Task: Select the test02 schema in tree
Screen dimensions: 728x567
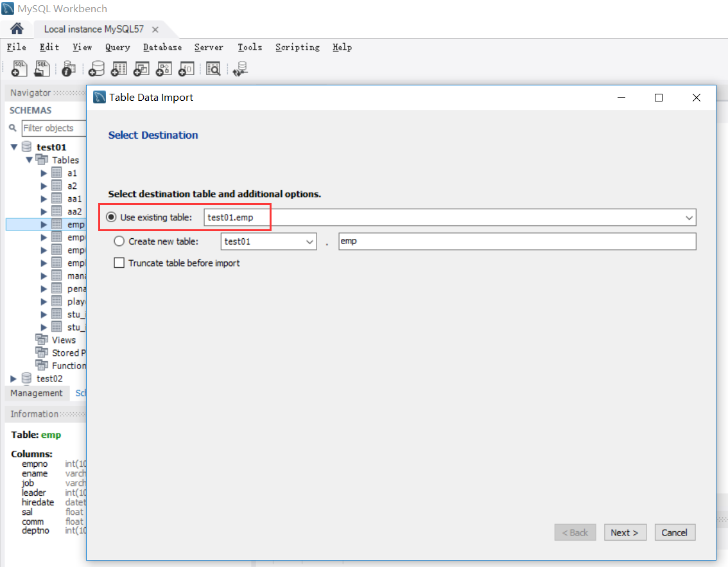Action: tap(49, 378)
